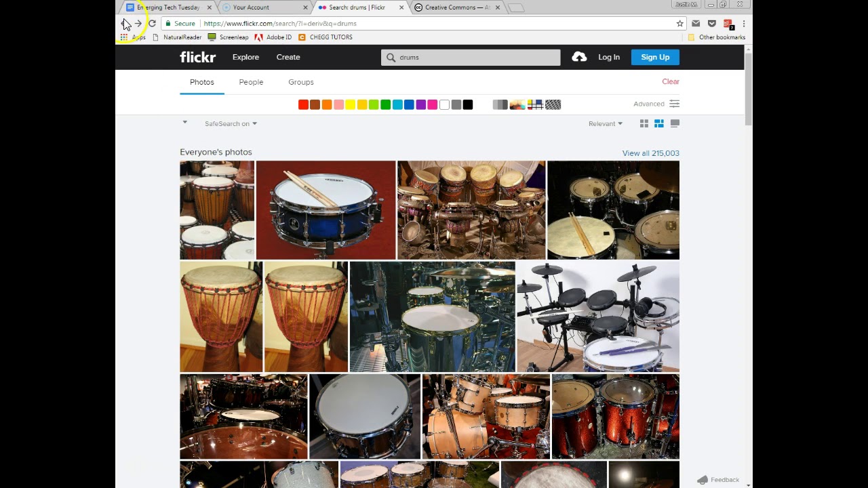This screenshot has width=868, height=488.
Task: Go forward in the browser
Action: tap(138, 23)
